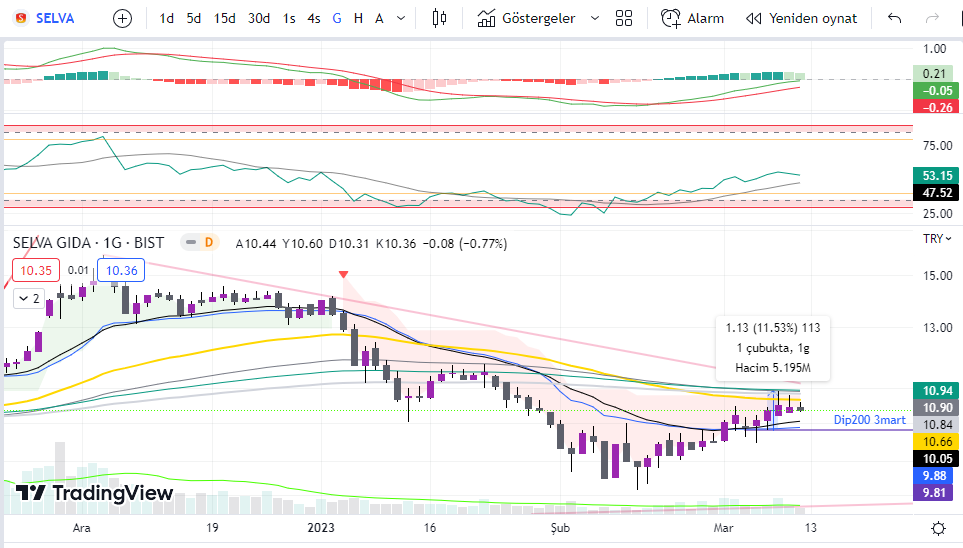Click the -0.26 red signal value label
Screen dimensions: 963x548
pyautogui.click(x=937, y=108)
